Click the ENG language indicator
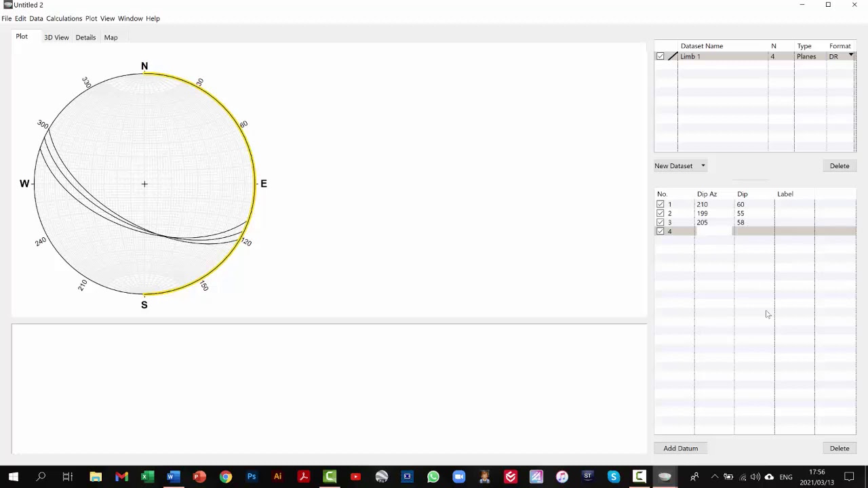The width and height of the screenshot is (868, 488). (786, 477)
